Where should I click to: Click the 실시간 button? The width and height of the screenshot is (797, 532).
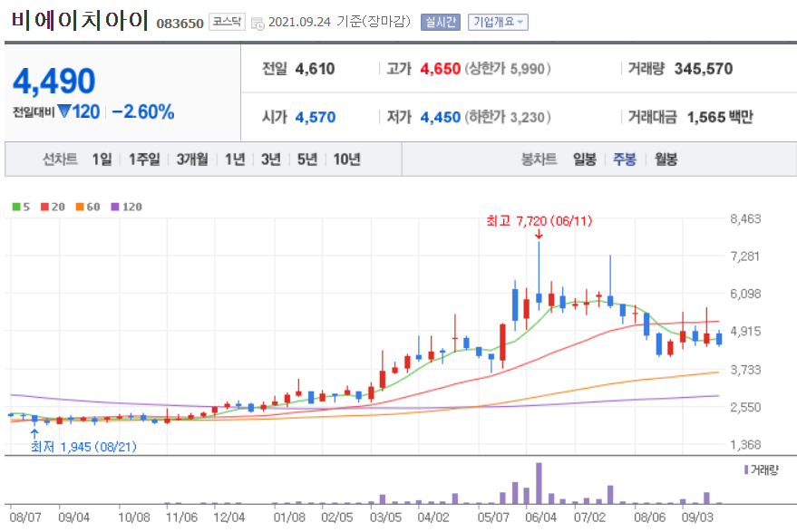(x=439, y=22)
